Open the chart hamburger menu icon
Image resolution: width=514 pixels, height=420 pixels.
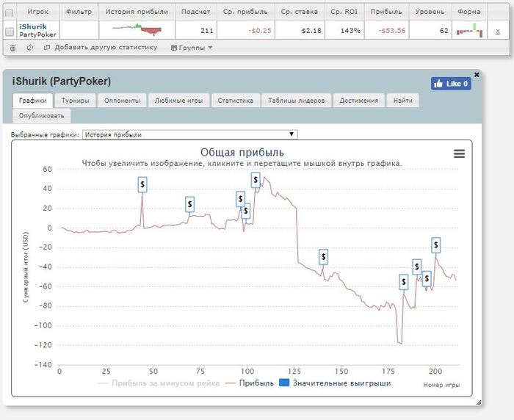tap(459, 153)
